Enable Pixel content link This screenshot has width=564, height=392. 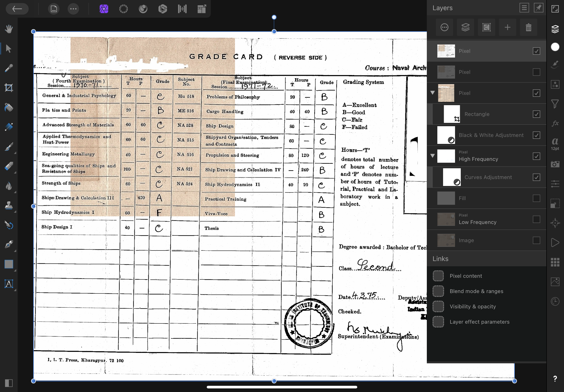(438, 276)
